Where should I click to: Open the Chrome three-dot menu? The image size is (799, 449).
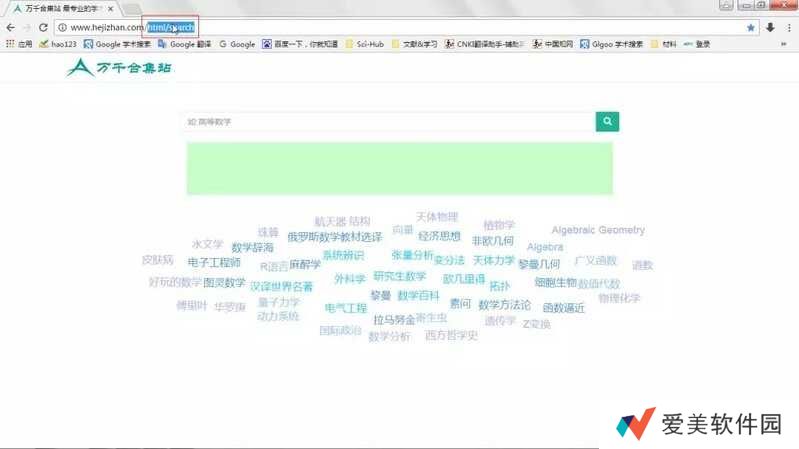[789, 28]
